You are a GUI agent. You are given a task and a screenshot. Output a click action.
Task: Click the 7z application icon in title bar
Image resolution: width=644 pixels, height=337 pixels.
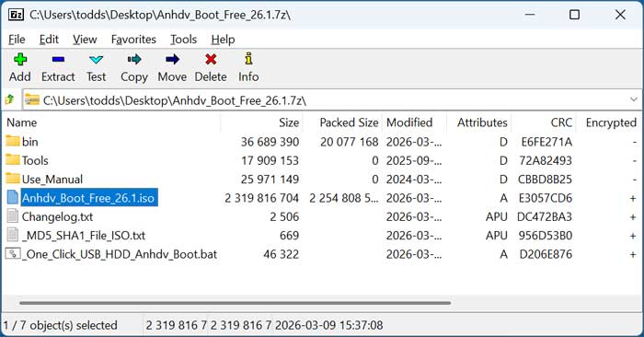tap(16, 15)
